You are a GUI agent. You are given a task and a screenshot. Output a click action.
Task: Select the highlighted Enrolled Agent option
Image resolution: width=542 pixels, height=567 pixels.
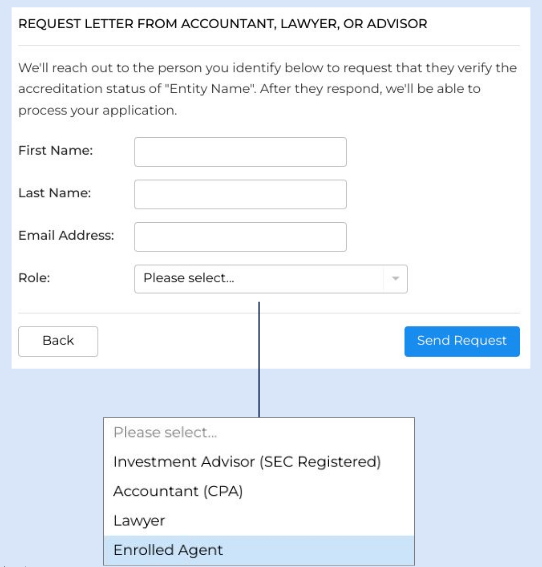259,550
